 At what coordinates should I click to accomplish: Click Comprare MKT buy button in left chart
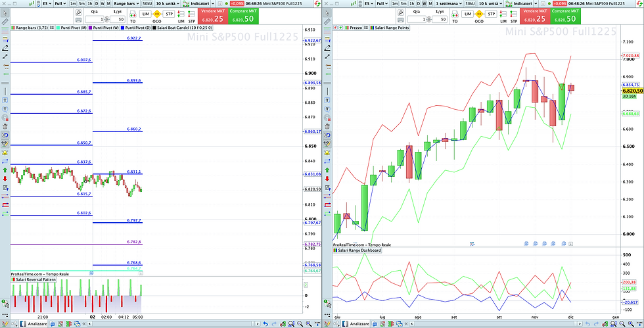(x=243, y=16)
